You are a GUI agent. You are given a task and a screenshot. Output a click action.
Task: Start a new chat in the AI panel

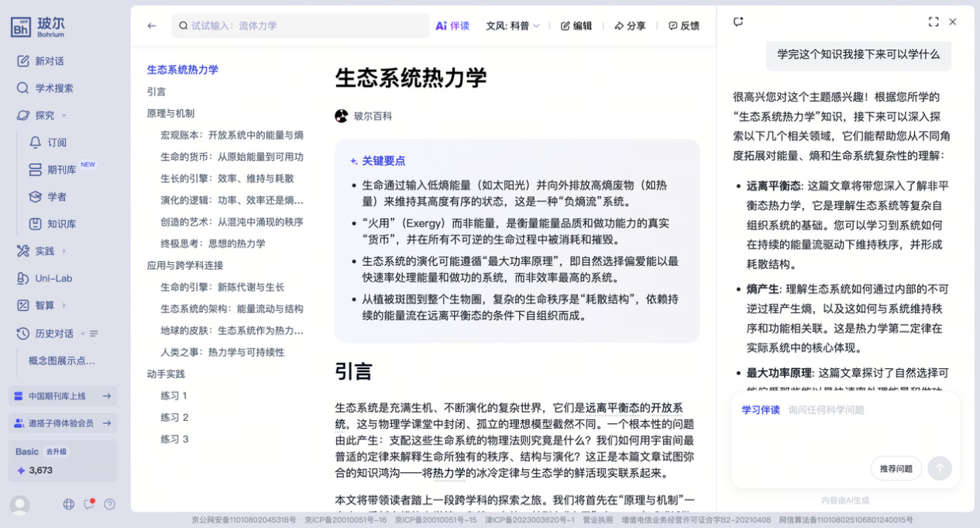tap(738, 22)
